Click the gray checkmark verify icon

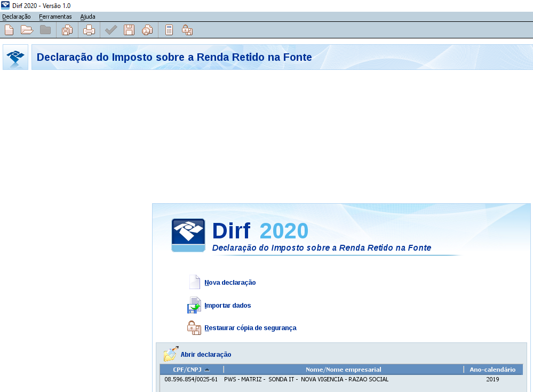[x=111, y=30]
